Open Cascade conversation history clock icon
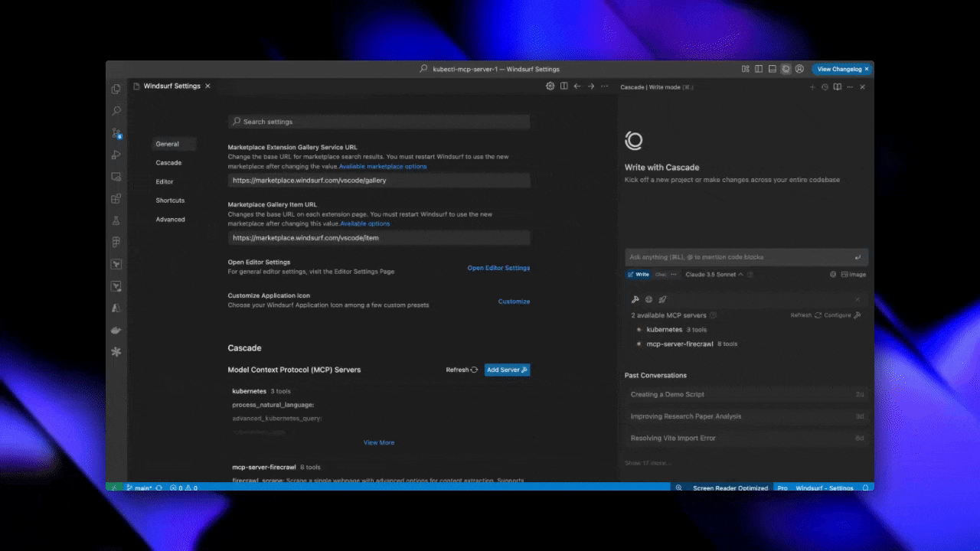 pyautogui.click(x=825, y=87)
